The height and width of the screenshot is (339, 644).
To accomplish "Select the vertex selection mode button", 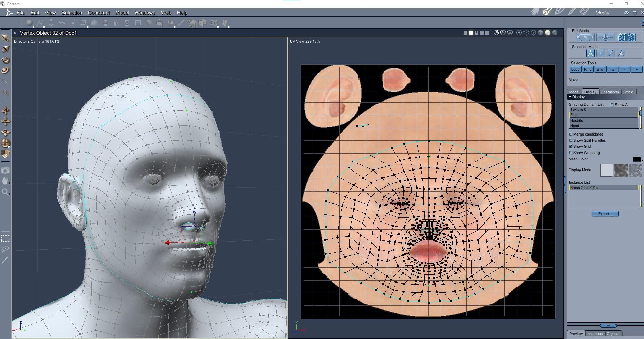I will tap(601, 53).
